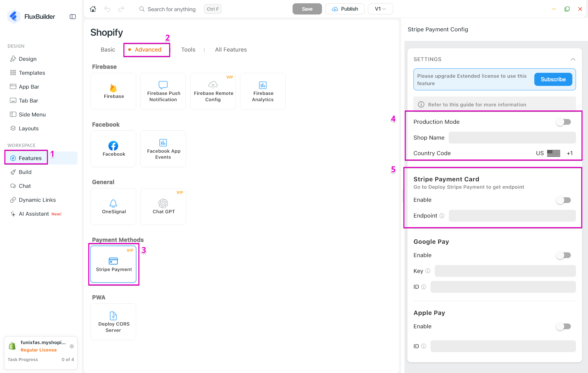Click the info icon beside Apple Pay ID
This screenshot has height=373, width=588.
tap(424, 346)
